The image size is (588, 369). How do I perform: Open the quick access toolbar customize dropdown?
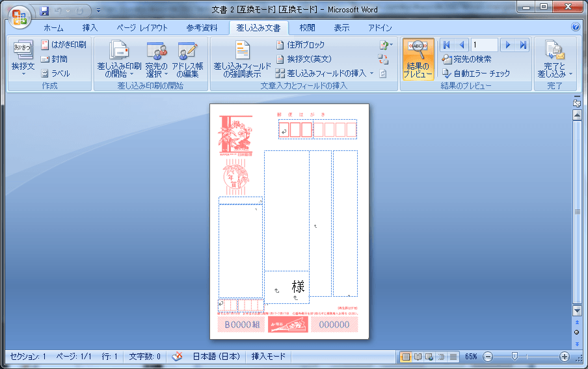98,10
